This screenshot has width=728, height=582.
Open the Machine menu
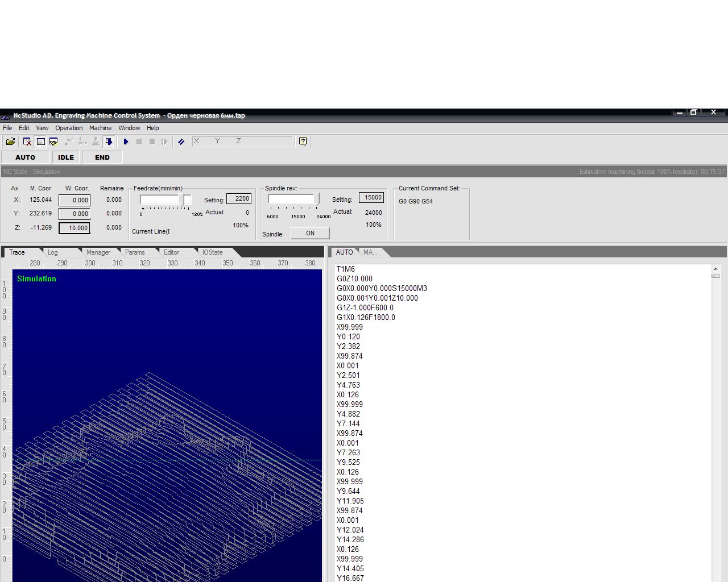pyautogui.click(x=100, y=128)
